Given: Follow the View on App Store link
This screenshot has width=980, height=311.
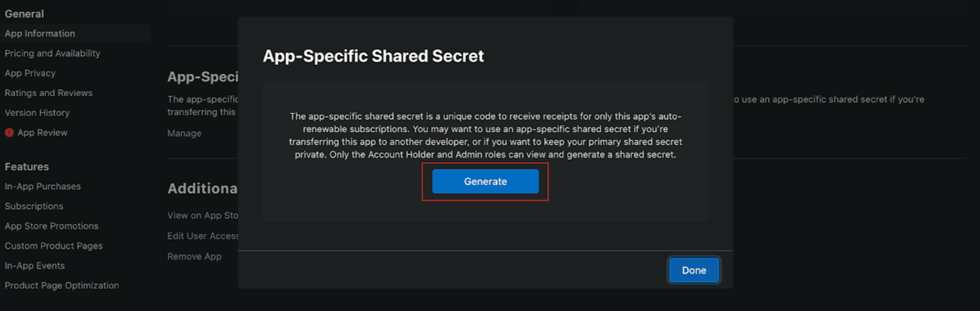Looking at the screenshot, I should pyautogui.click(x=202, y=215).
